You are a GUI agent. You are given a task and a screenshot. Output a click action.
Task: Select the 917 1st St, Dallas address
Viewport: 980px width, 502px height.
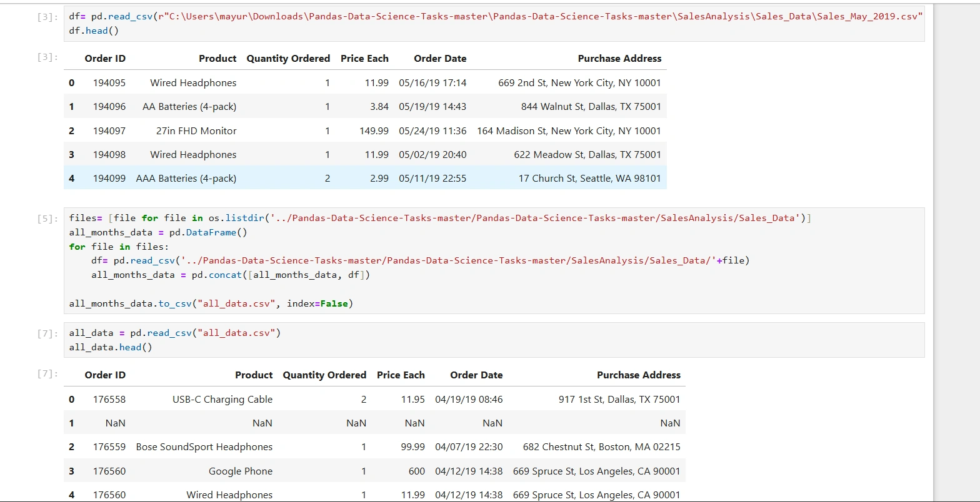click(x=619, y=400)
